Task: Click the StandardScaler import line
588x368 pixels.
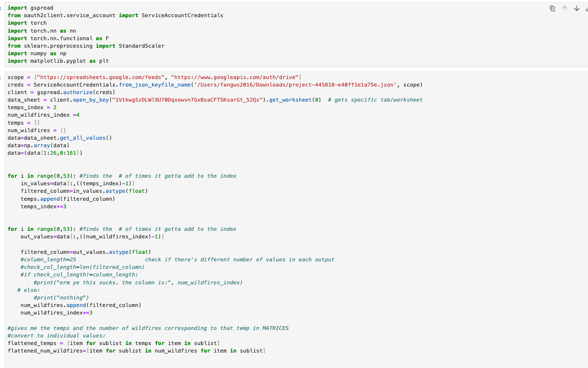Action: [x=86, y=46]
